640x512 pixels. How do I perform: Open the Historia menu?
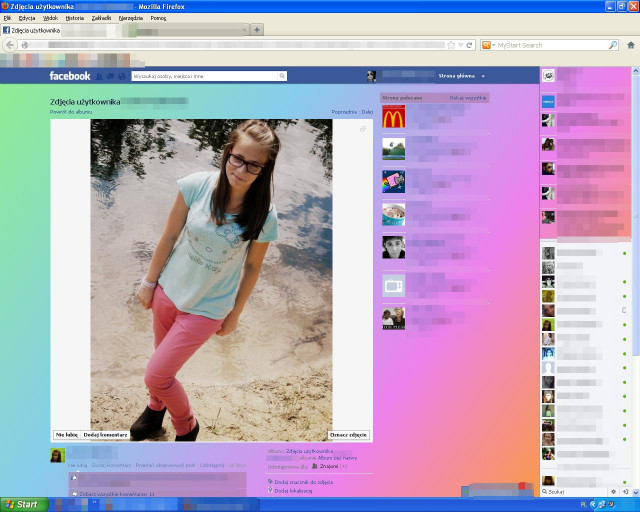75,18
